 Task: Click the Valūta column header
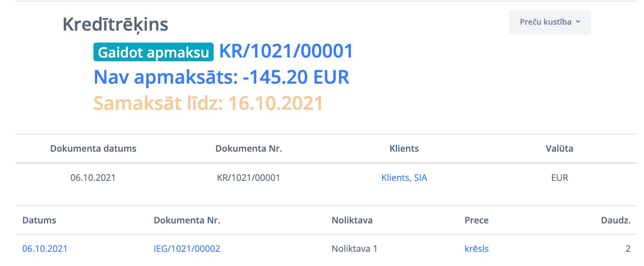click(x=559, y=149)
